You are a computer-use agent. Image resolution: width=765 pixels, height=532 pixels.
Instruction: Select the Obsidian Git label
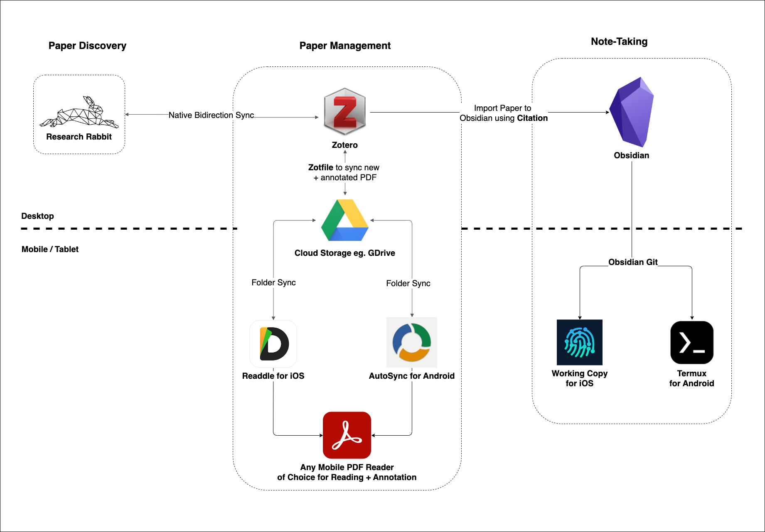click(633, 262)
